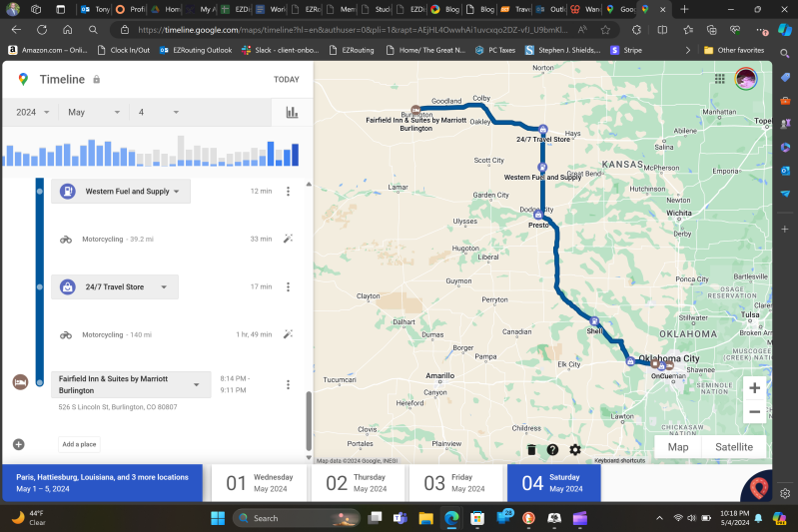Open File Explorer from taskbar
Image resolution: width=798 pixels, height=532 pixels.
[425, 518]
